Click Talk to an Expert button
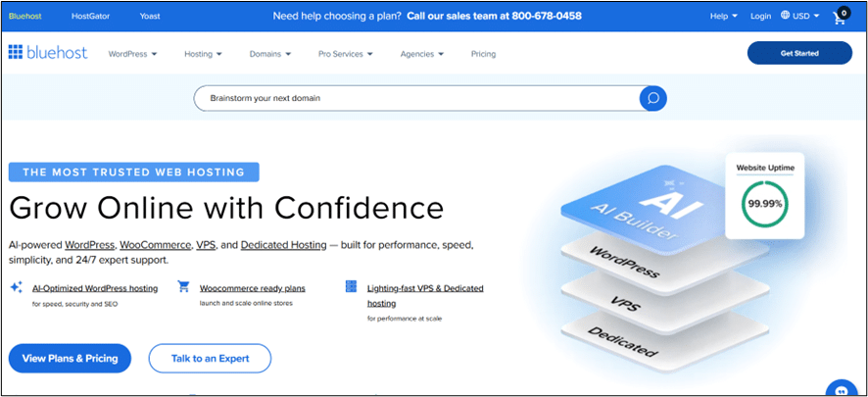This screenshot has width=868, height=397. (210, 358)
